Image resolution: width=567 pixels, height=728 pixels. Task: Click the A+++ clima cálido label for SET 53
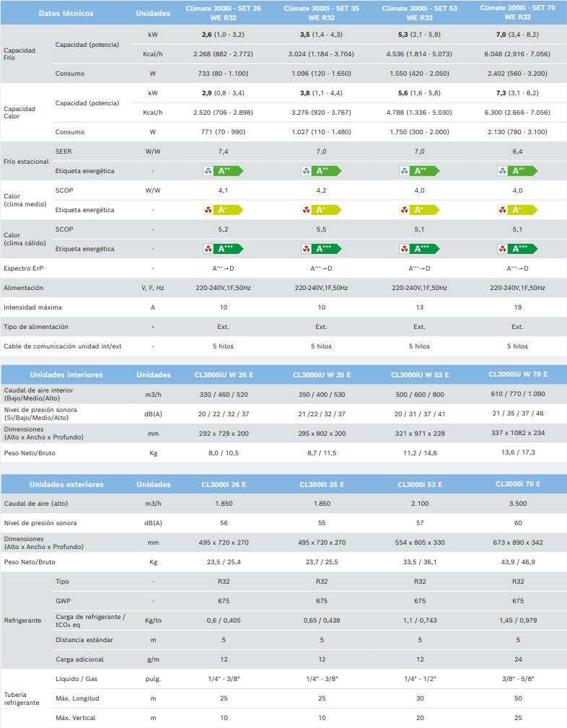coord(419,249)
